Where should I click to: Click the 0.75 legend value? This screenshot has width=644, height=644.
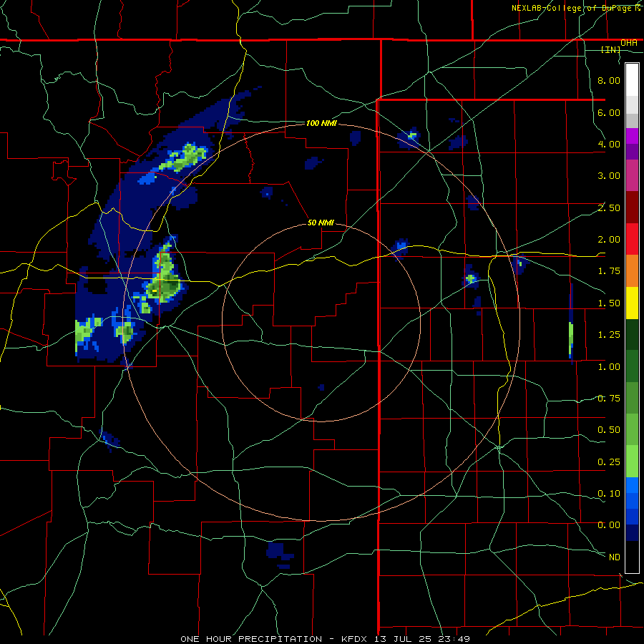click(609, 399)
